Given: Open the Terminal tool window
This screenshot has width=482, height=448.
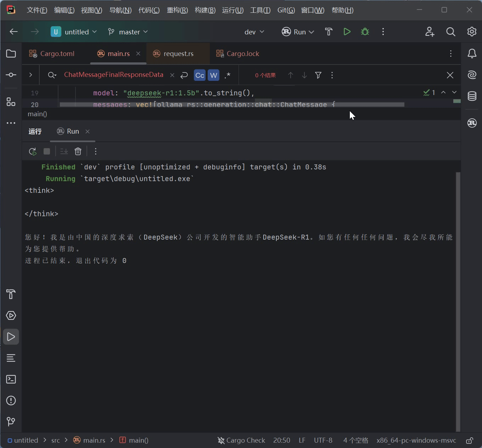Looking at the screenshot, I should [11, 379].
